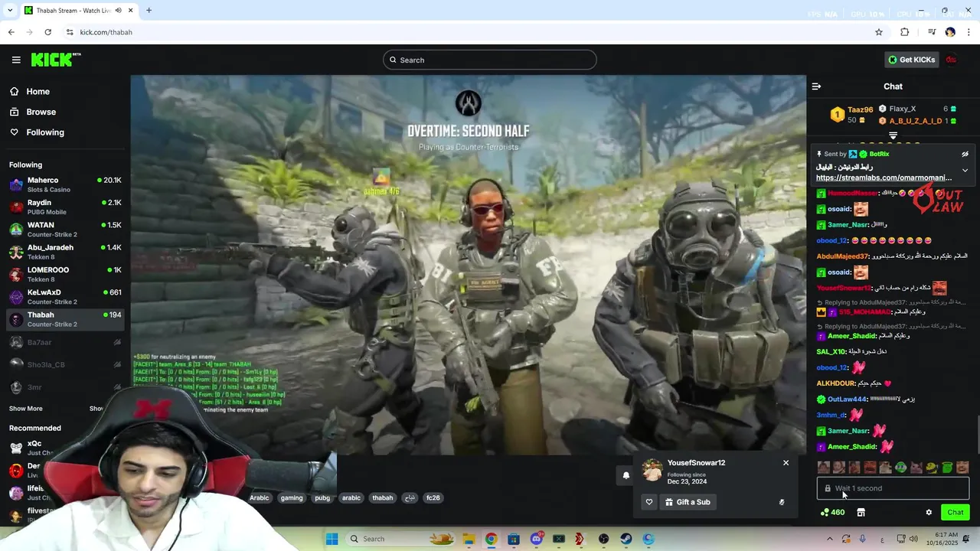Screen dimensions: 980x551
Task: Open the streamlabs.com donation link
Action: tap(884, 178)
